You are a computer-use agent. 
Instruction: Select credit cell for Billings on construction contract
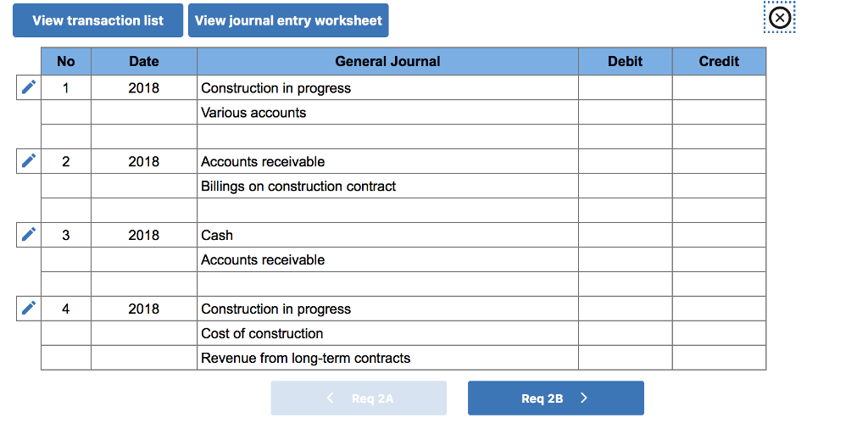click(719, 187)
